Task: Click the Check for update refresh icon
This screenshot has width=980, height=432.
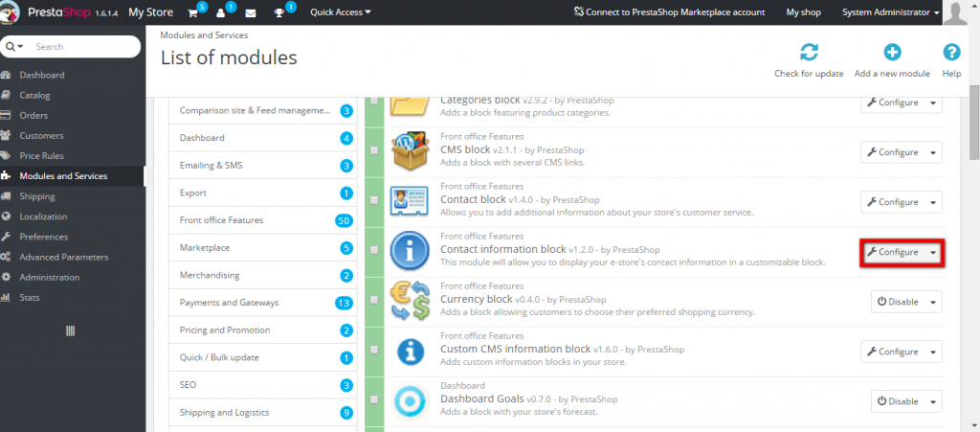Action: click(809, 53)
